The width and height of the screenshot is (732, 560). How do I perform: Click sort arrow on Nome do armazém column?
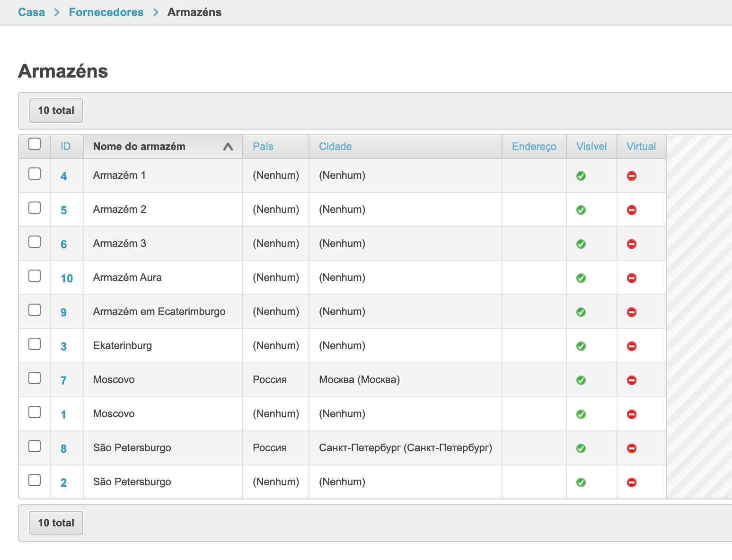(228, 147)
